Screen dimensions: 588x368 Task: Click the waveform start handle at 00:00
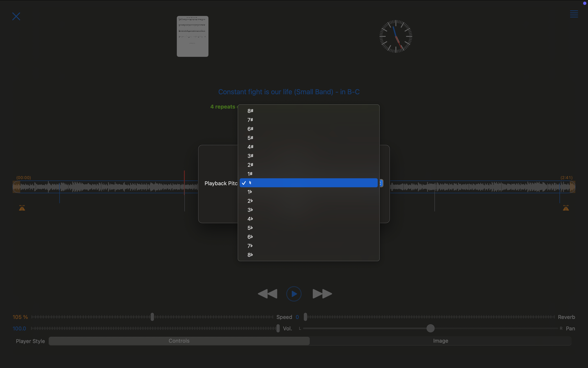(16, 187)
